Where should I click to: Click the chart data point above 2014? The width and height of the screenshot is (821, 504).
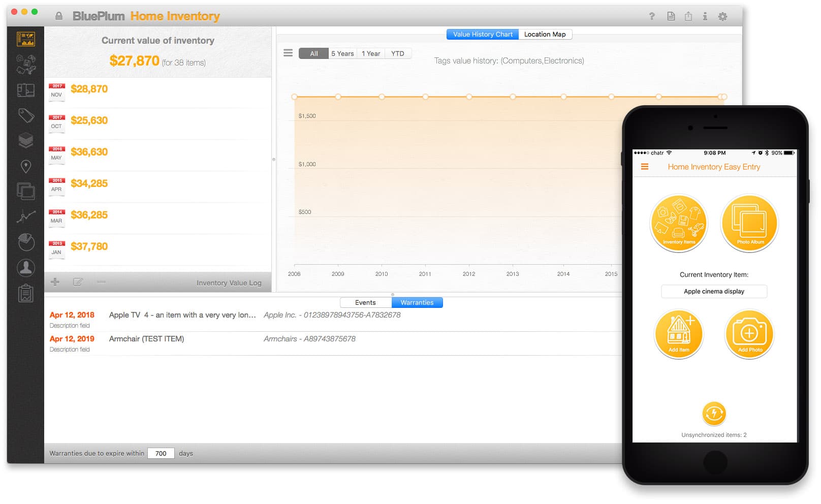(563, 97)
